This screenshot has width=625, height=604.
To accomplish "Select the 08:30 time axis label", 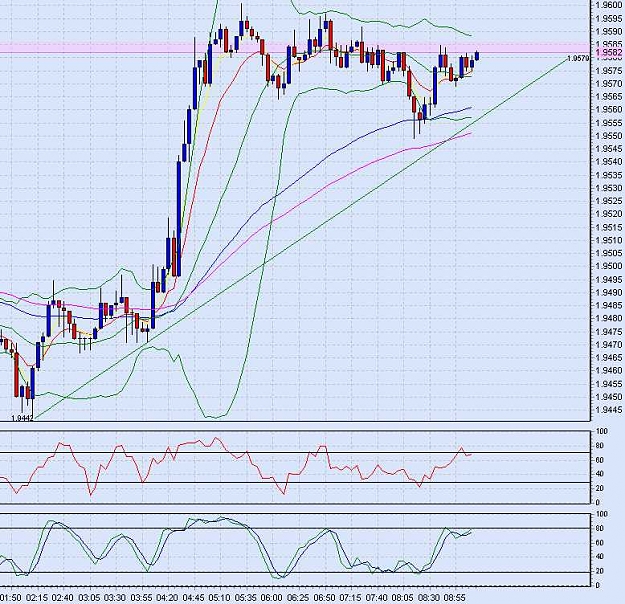I will [429, 598].
